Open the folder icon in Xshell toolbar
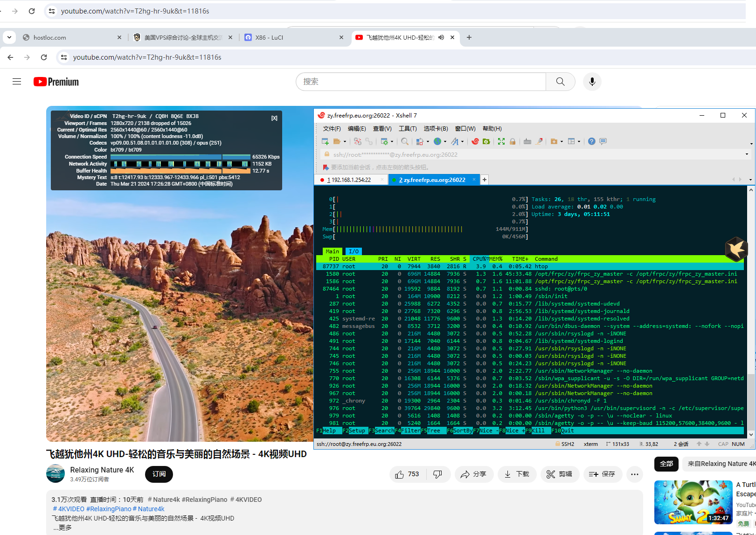 [337, 141]
